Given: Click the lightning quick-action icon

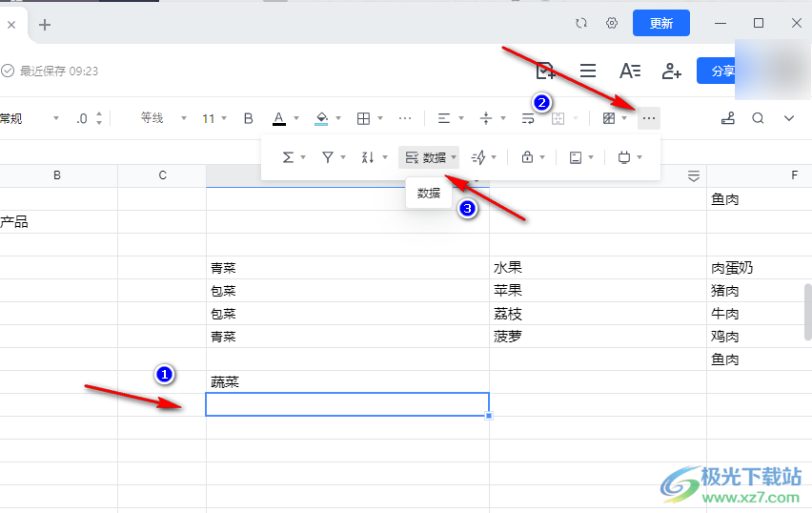Looking at the screenshot, I should [x=478, y=157].
